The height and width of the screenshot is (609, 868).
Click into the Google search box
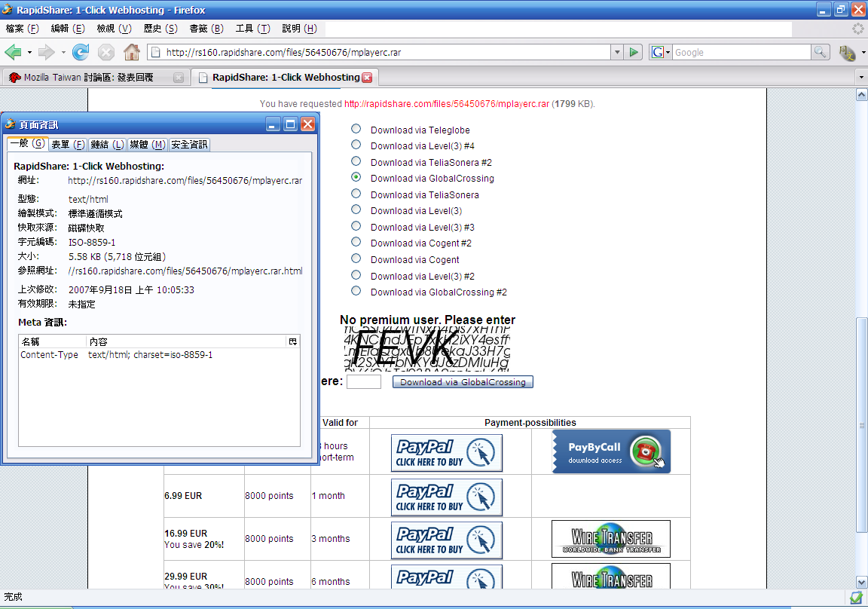741,53
